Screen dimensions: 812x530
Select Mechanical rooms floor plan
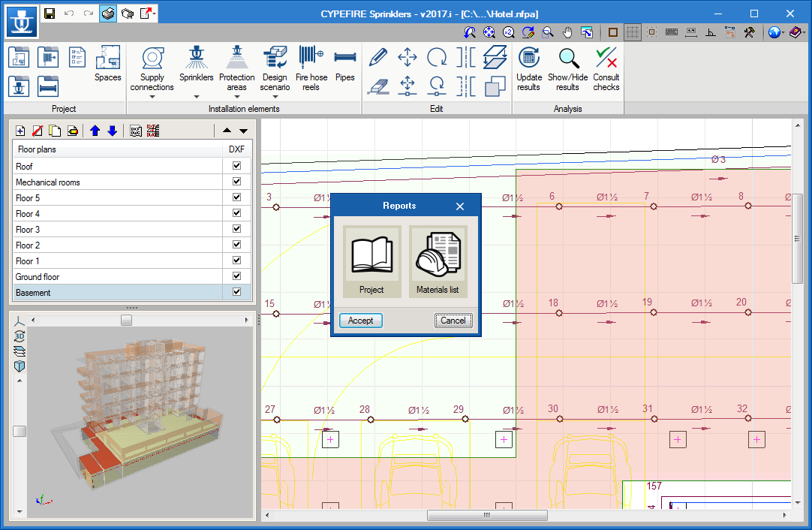pyautogui.click(x=48, y=182)
